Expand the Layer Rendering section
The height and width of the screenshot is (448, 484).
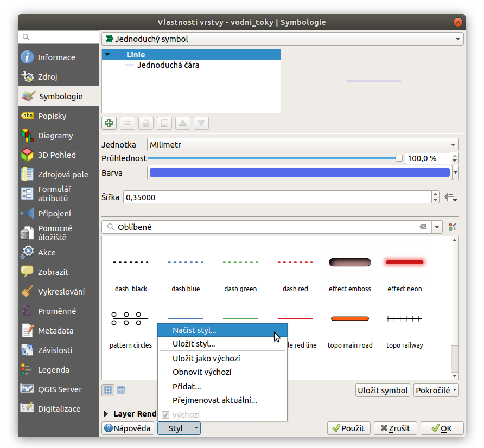tap(106, 414)
